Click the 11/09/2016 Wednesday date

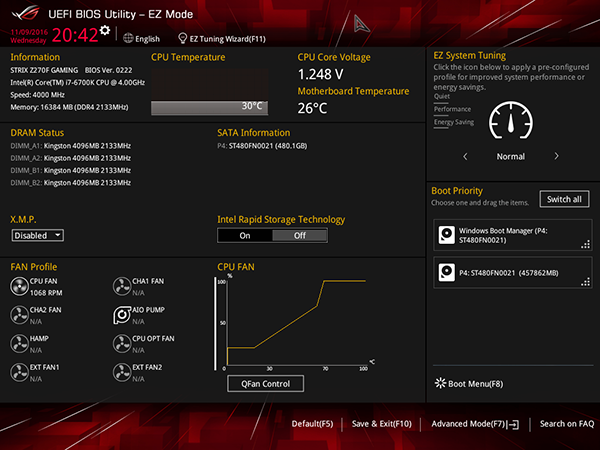[x=29, y=36]
